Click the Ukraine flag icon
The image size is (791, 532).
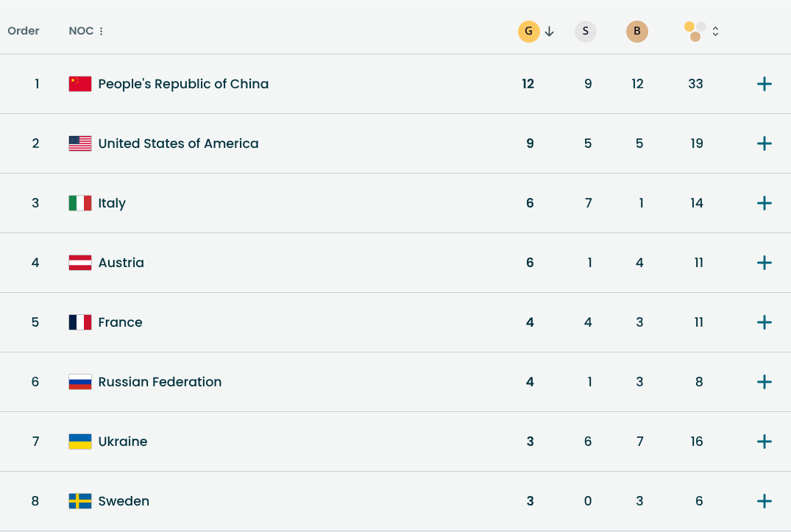81,441
